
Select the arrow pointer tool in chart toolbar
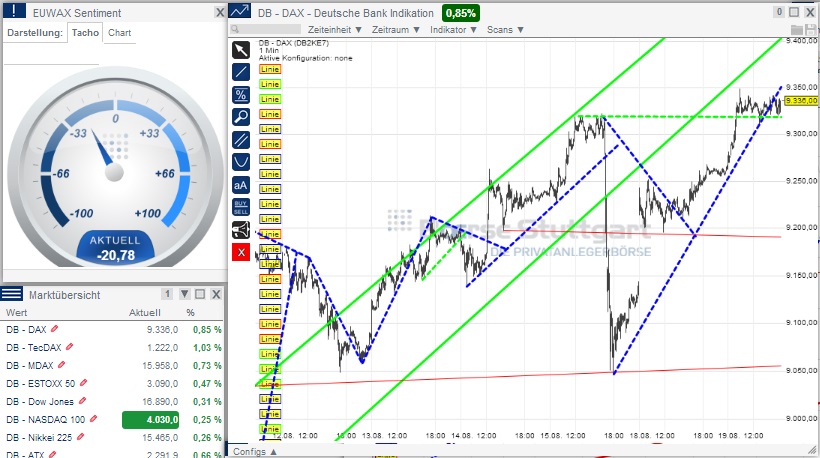(241, 50)
